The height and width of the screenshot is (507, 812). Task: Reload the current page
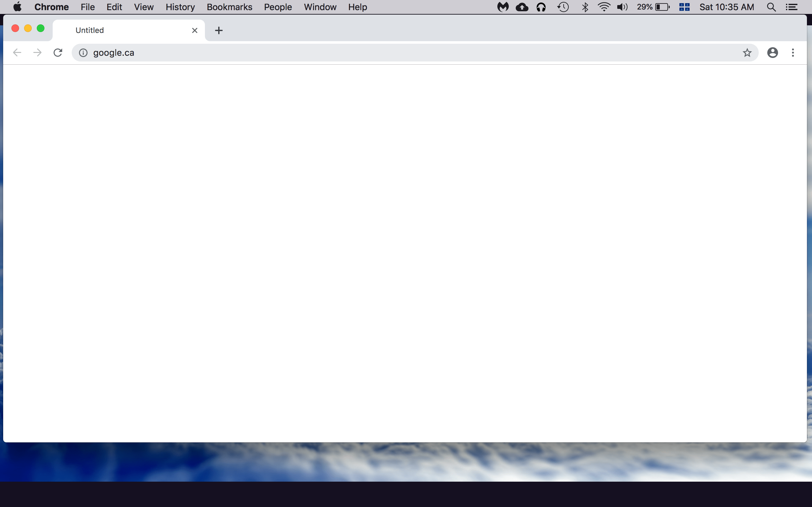tap(58, 53)
